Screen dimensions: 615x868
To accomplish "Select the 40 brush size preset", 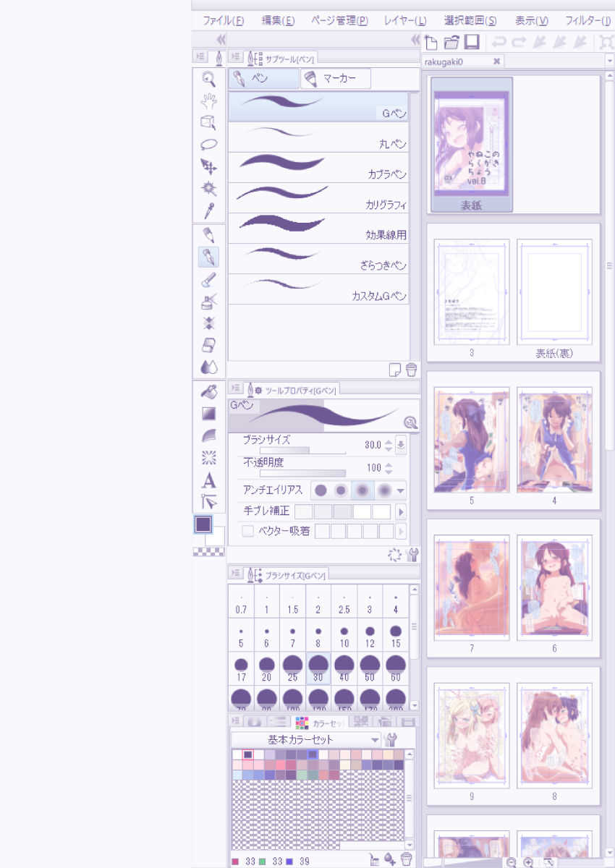I will (x=344, y=668).
